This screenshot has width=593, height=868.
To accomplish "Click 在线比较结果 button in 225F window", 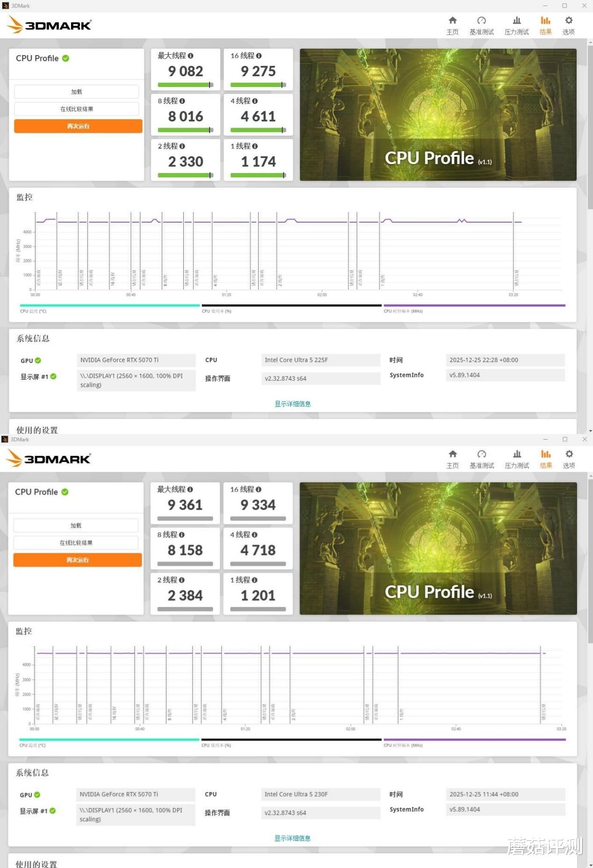I will point(77,109).
